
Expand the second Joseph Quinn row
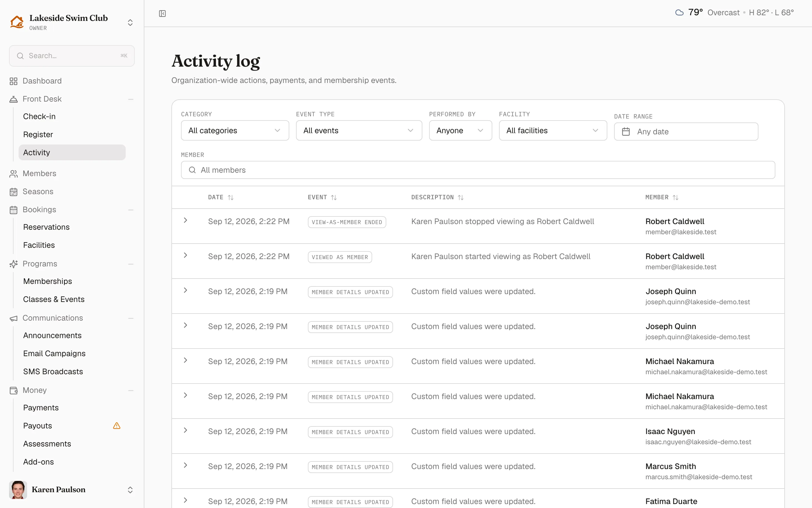186,325
